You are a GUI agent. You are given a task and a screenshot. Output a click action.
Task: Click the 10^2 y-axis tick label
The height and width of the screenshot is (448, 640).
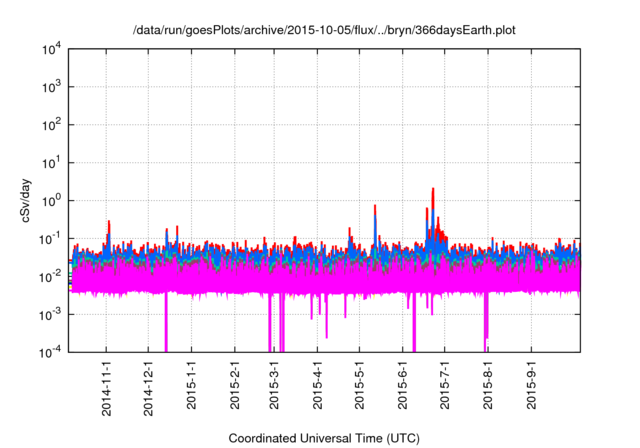pyautogui.click(x=52, y=125)
